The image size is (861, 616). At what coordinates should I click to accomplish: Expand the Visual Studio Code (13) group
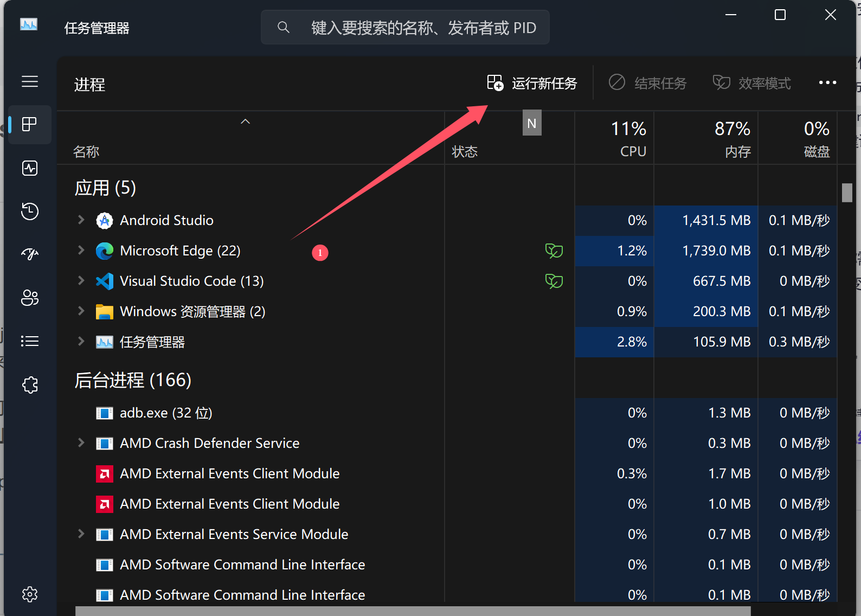81,280
